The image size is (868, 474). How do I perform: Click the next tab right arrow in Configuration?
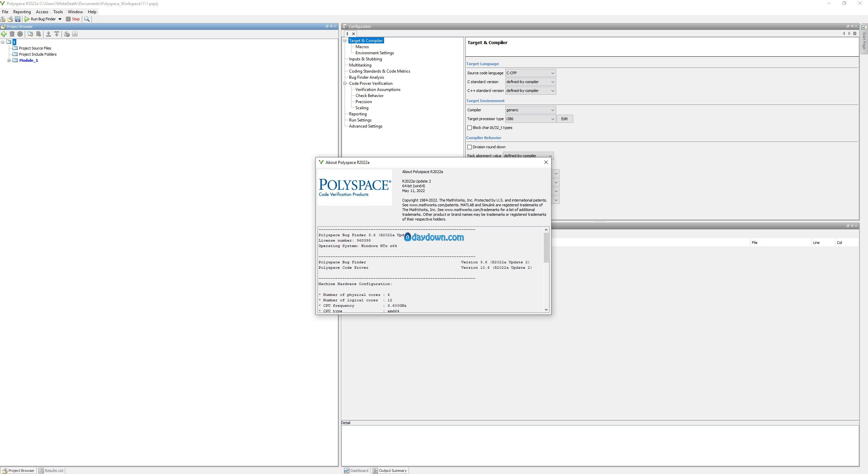849,34
